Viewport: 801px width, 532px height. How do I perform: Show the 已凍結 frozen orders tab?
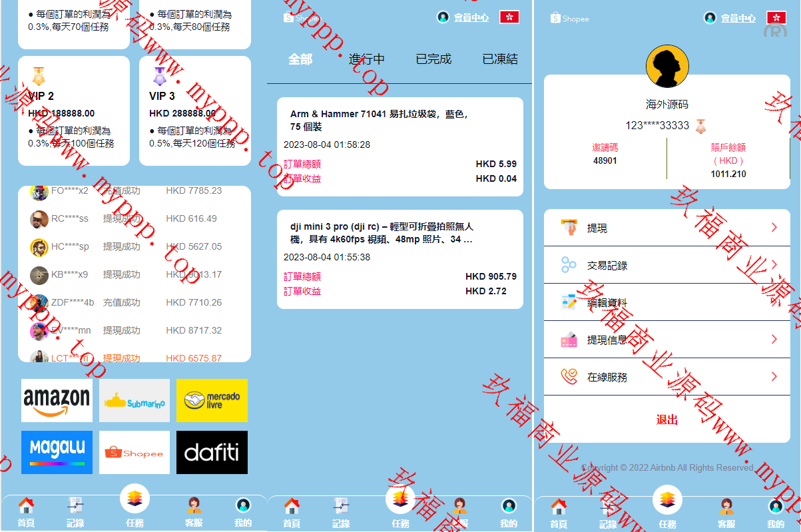click(500, 59)
